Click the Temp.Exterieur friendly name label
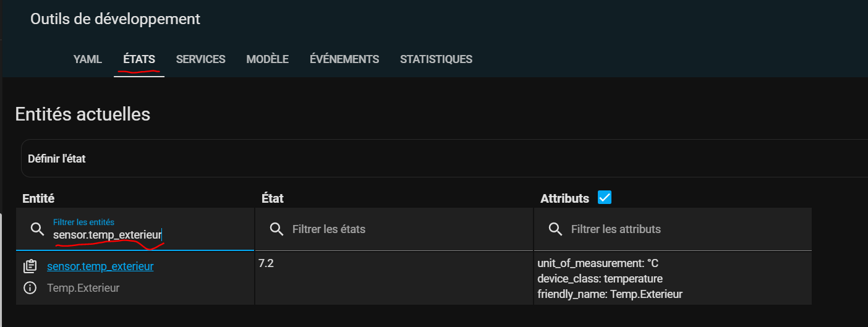This screenshot has width=868, height=327. point(83,288)
